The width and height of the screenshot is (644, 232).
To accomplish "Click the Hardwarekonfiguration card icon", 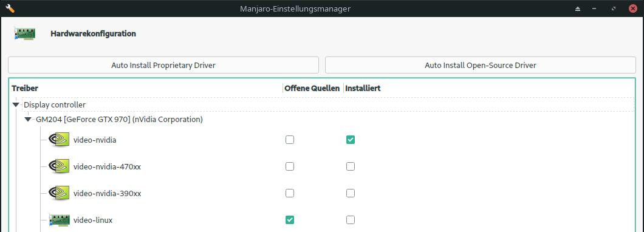I will tap(25, 33).
